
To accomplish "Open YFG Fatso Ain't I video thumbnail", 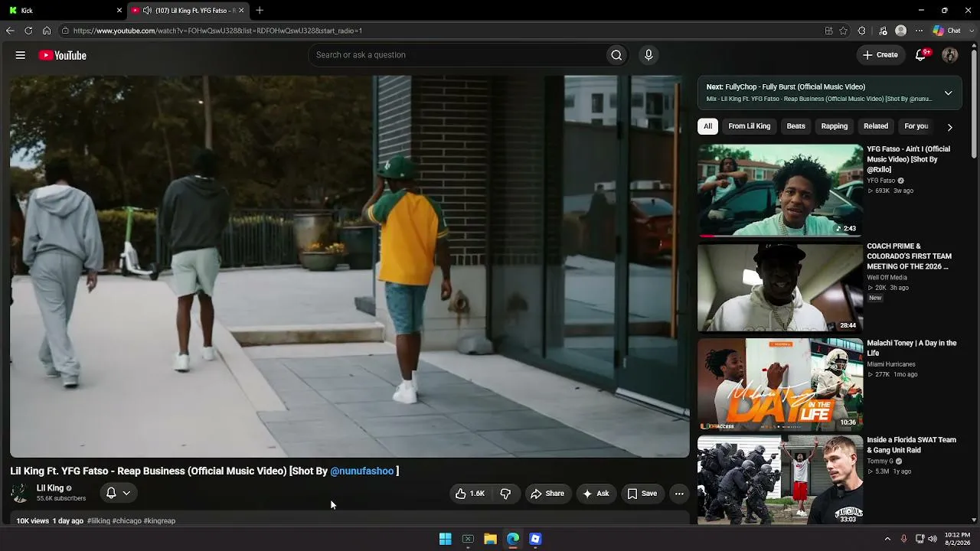I will click(780, 190).
